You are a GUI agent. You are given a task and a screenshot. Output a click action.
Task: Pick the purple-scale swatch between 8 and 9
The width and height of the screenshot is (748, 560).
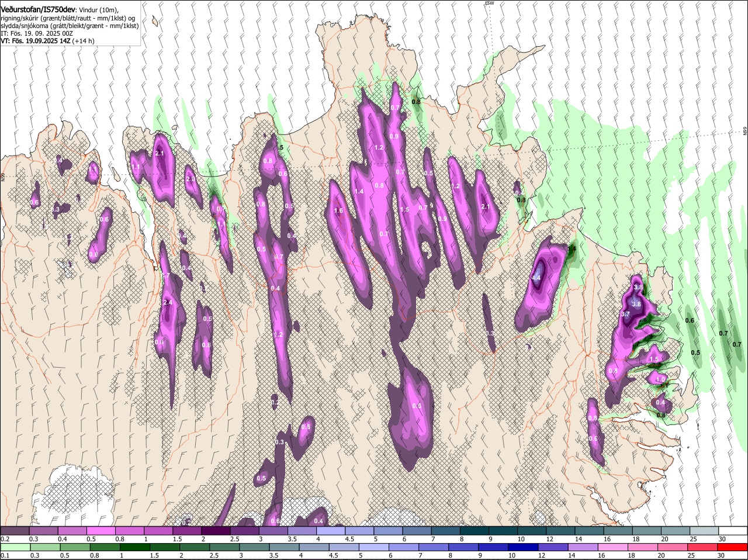point(475,531)
